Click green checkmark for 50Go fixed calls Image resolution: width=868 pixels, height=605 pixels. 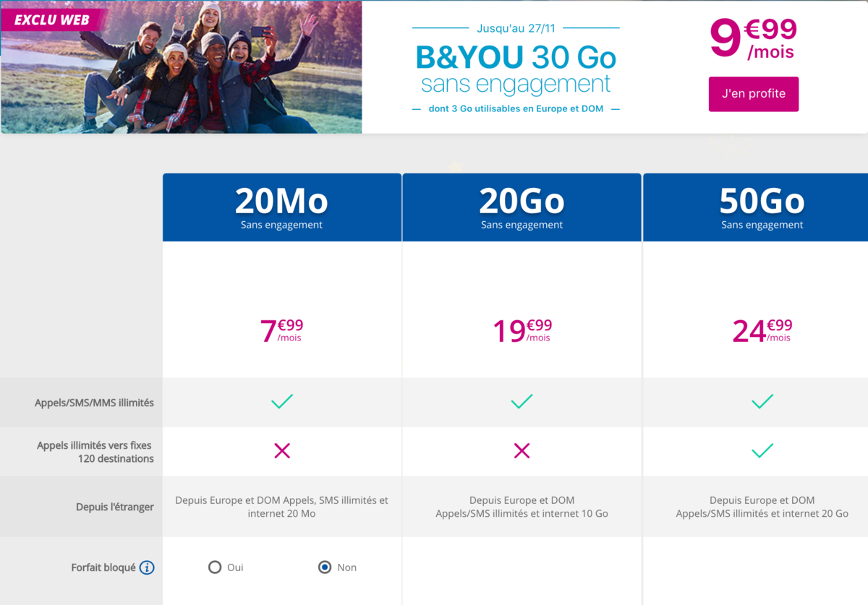762,451
